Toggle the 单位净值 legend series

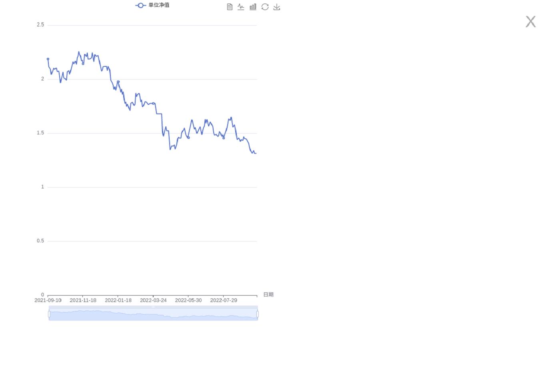pos(152,5)
